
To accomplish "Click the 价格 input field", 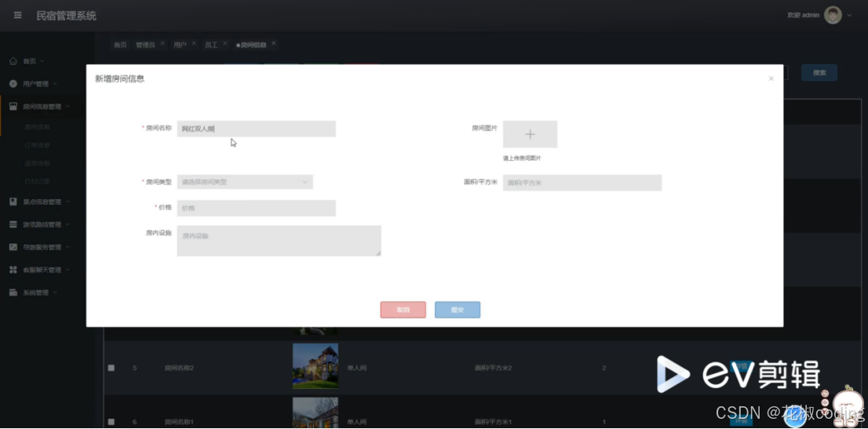I will 257,208.
